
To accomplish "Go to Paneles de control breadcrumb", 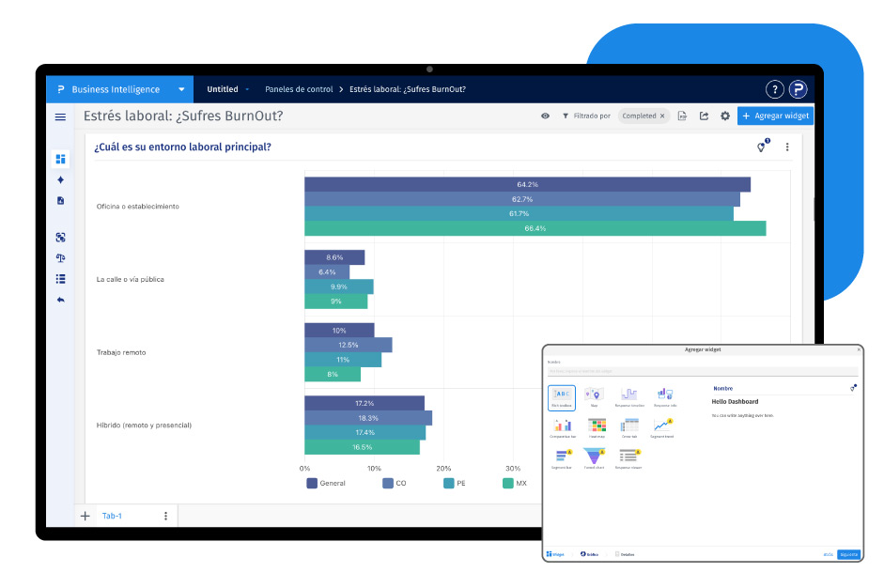I will pos(299,89).
